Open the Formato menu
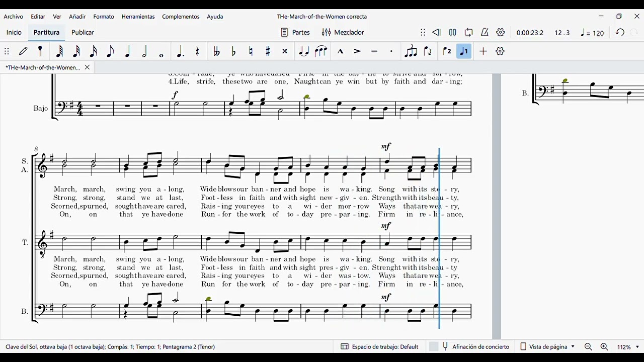Screen dimensions: 644x362 click(104, 17)
